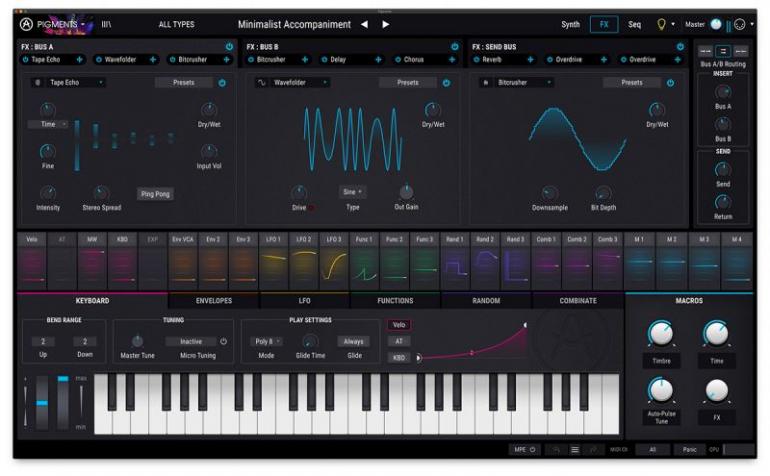770x476 pixels.
Task: Click plus next to Chorus in Bus B
Action: click(x=452, y=59)
